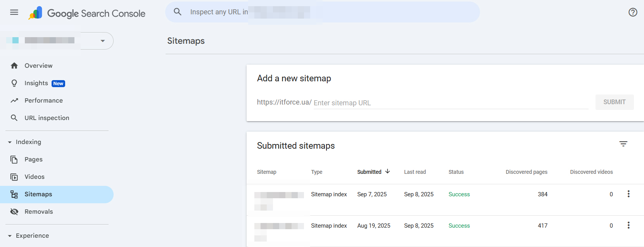Collapse the Indexing section

coord(10,142)
